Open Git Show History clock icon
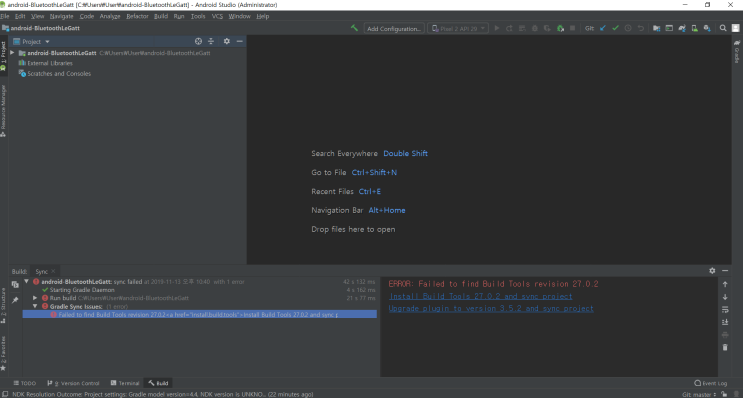 pyautogui.click(x=628, y=28)
